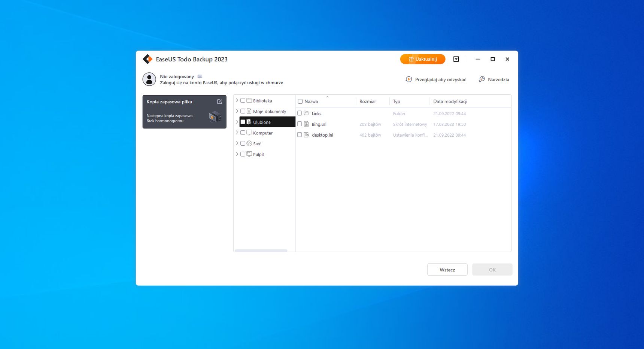
Task: Click the tree panel horizontal scrollbar
Action: coord(261,251)
